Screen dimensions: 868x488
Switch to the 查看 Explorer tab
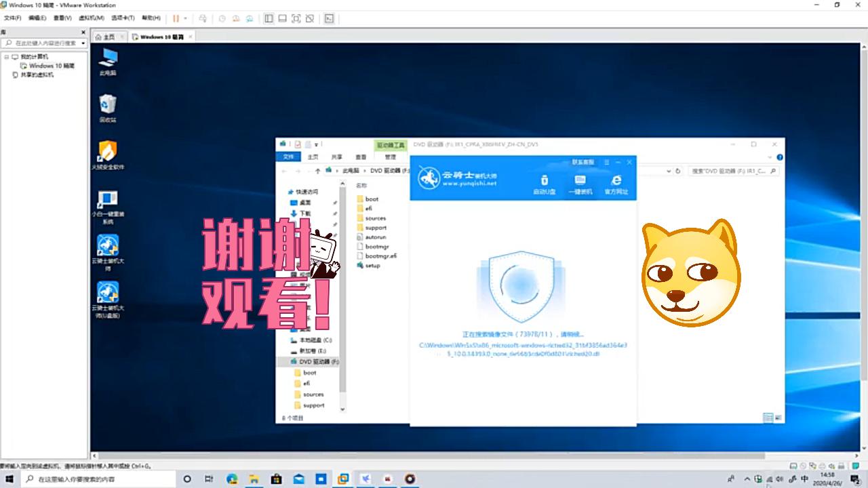coord(361,157)
